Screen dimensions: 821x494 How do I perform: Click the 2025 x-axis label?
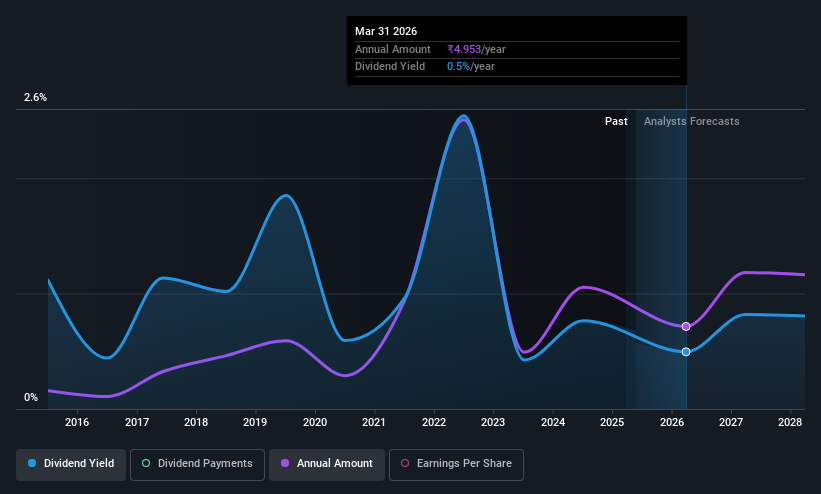pos(612,422)
